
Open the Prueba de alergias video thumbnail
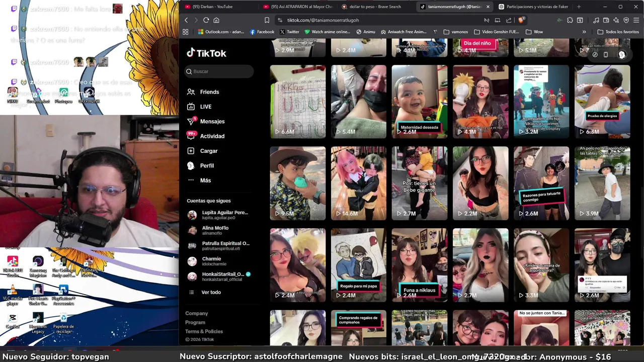click(x=602, y=102)
